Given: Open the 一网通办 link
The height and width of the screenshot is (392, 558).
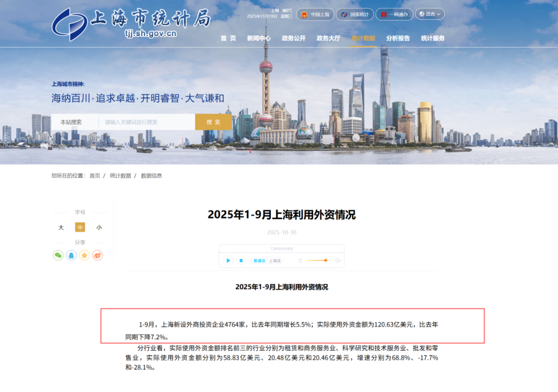Looking at the screenshot, I should tap(394, 14).
